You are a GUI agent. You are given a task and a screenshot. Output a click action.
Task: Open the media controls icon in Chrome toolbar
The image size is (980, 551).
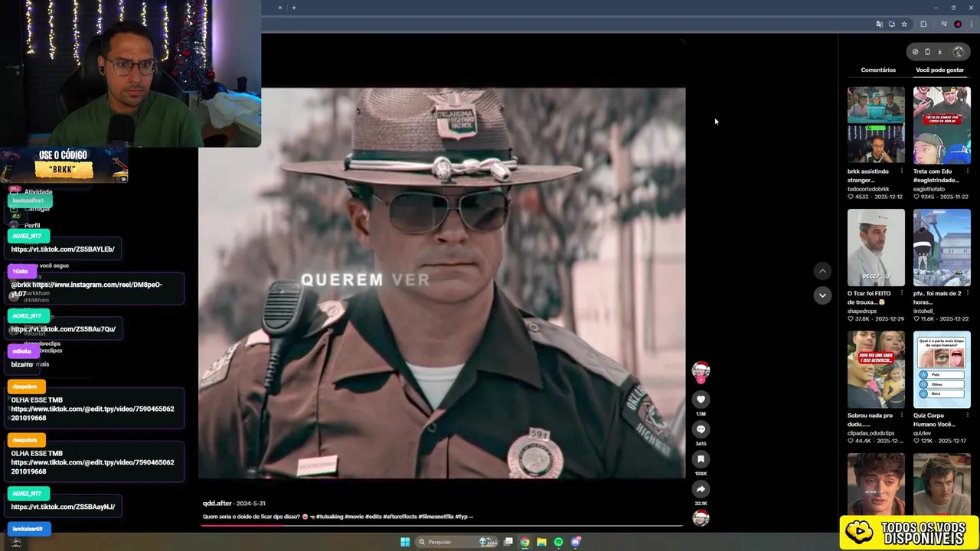944,24
